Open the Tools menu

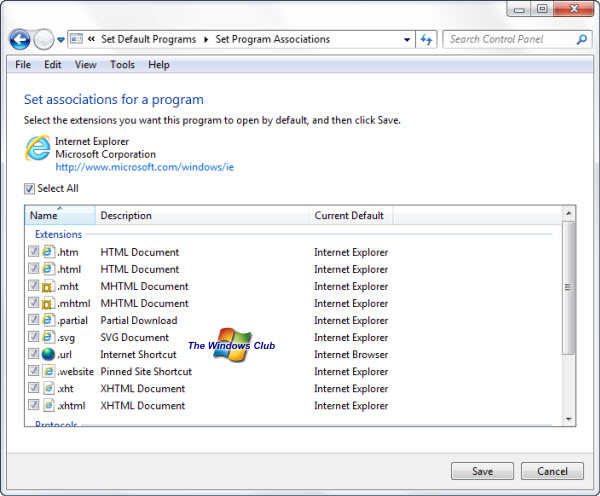click(122, 65)
